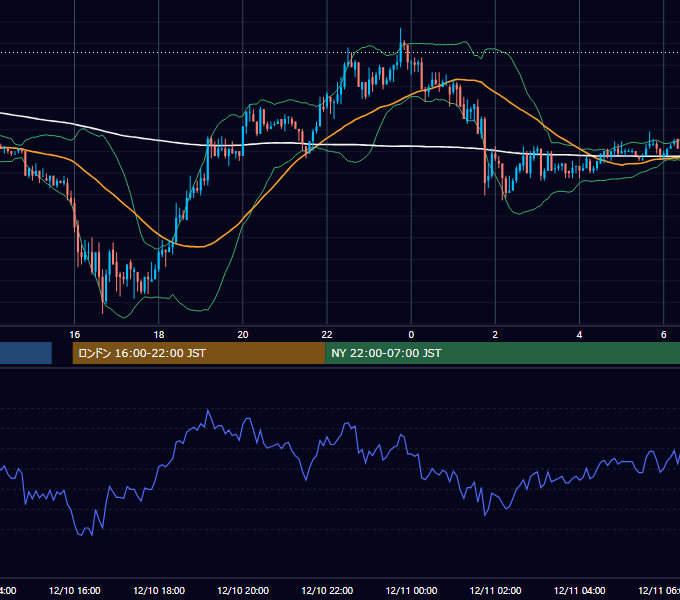Click the 12/10 18:00 date label
Image resolution: width=680 pixels, height=600 pixels.
point(159,590)
